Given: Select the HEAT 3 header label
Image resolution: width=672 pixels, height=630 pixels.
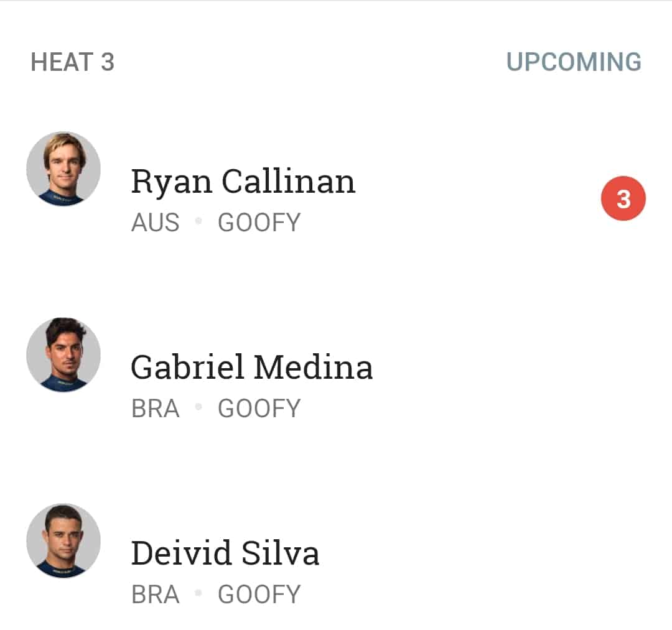Looking at the screenshot, I should pos(72,62).
